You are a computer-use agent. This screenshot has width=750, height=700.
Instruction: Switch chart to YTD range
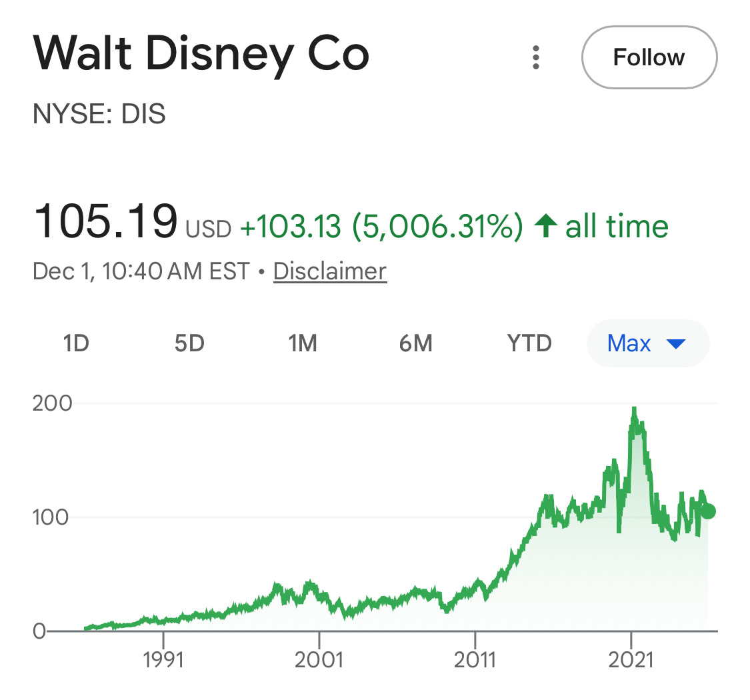[529, 343]
